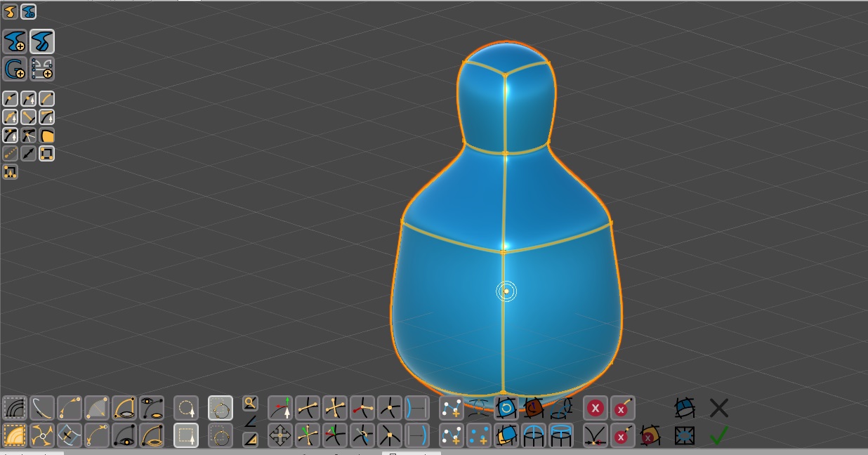Click the large blue surface with plus icon

pos(14,41)
